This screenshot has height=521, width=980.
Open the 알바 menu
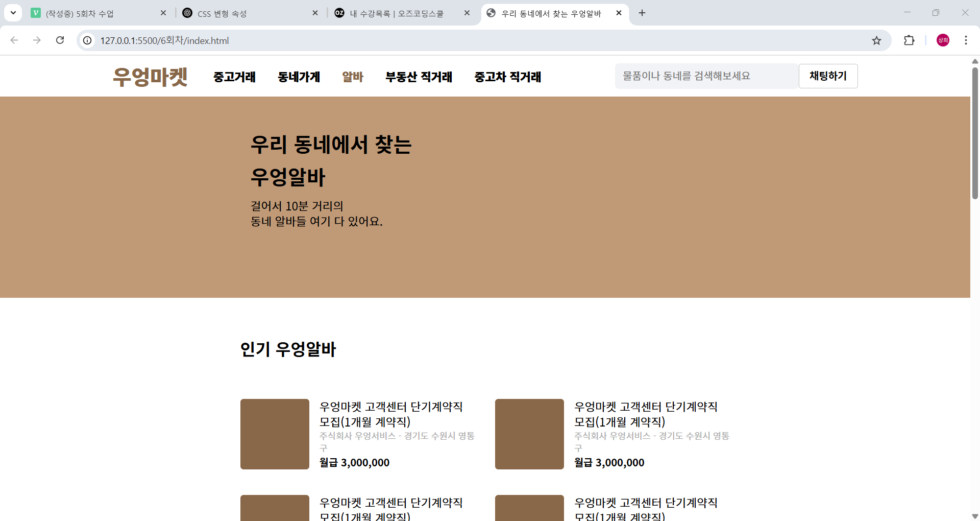tap(353, 77)
